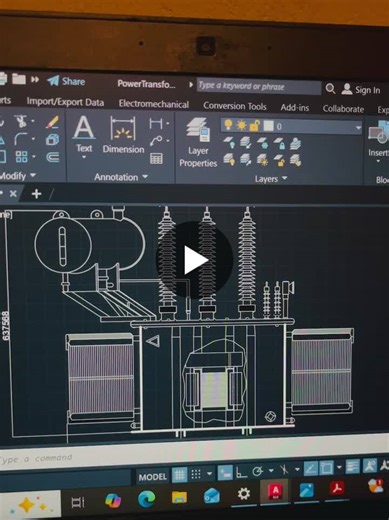Select the Dimension tool
Image resolution: width=389 pixels, height=520 pixels.
click(123, 134)
